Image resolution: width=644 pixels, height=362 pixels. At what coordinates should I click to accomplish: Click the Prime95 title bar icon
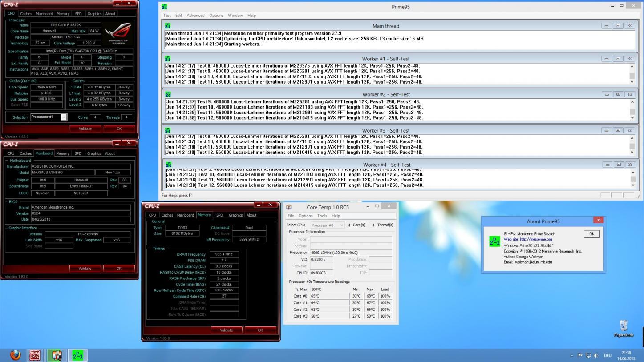tap(165, 7)
